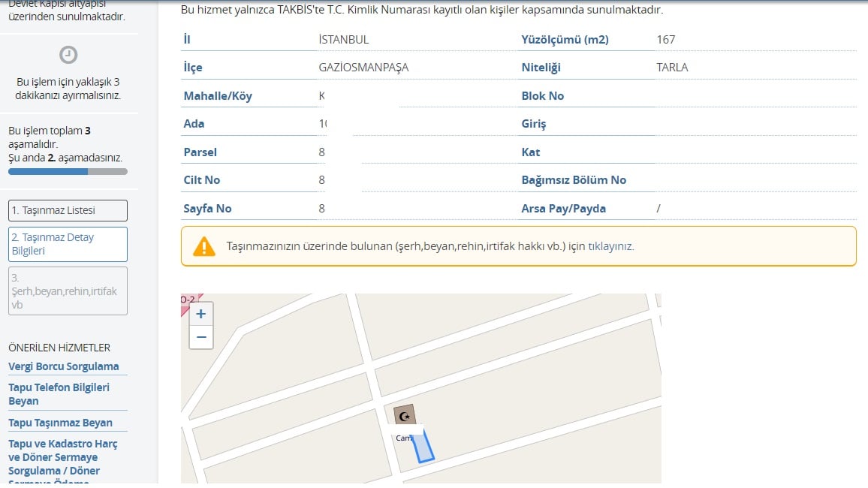Viewport: 868px width, 488px height.
Task: Click the red O-2 marker at map corner
Action: point(188,300)
